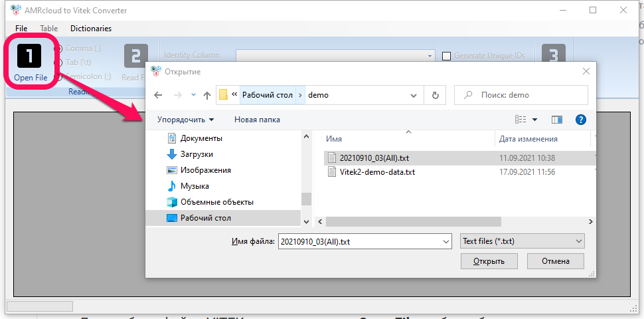Click the Рабочий стол breadcrumb
The height and width of the screenshot is (319, 644).
pyautogui.click(x=268, y=95)
